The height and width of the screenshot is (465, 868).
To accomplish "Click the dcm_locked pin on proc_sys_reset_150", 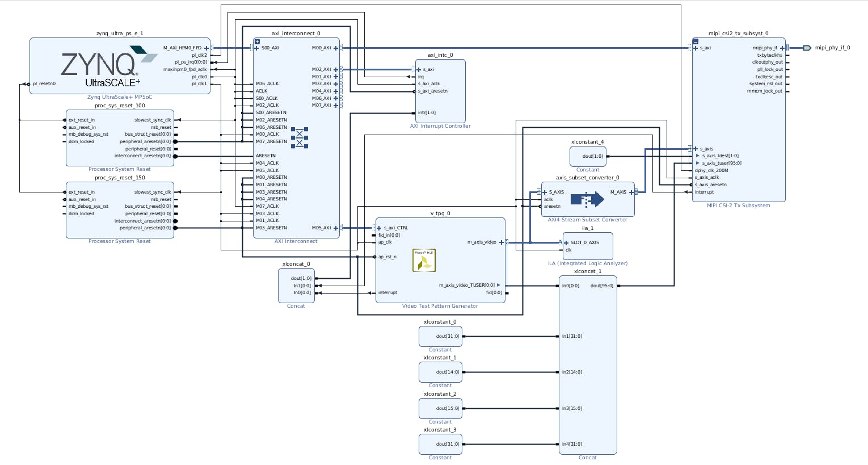I will (x=81, y=214).
